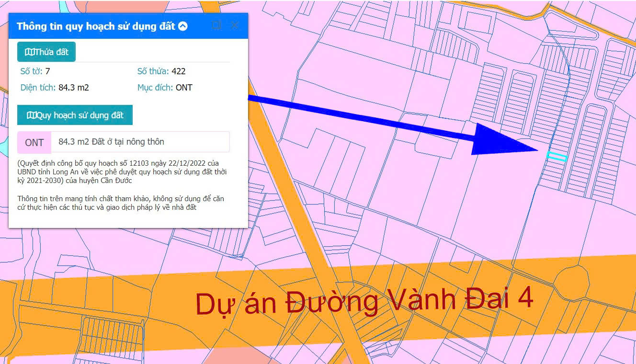Viewport: 636px width, 364px height.
Task: Click the Diện tích 84.3 m2 value
Action: [74, 88]
